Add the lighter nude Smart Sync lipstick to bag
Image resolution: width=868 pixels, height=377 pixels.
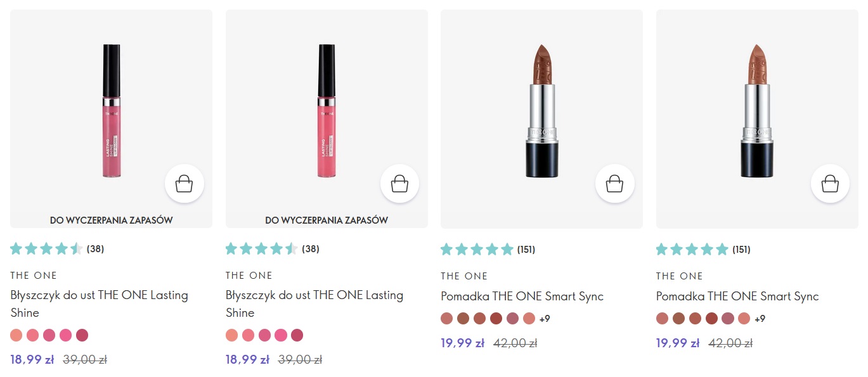[830, 184]
